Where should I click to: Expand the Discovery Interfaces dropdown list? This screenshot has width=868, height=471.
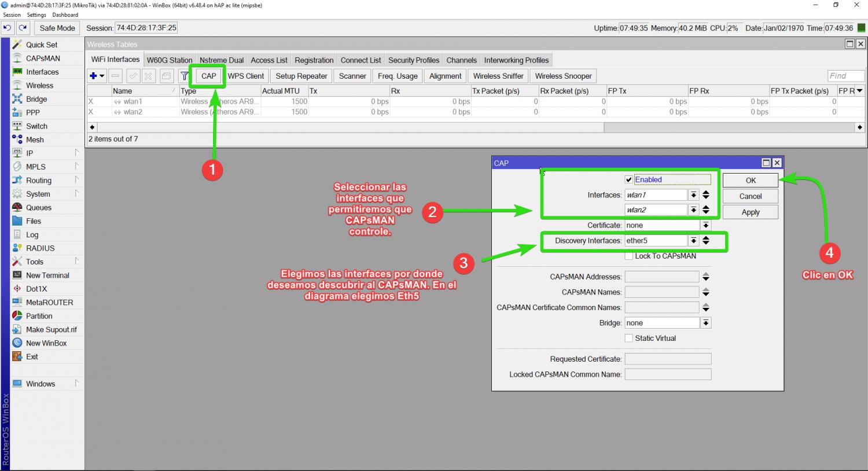(693, 241)
